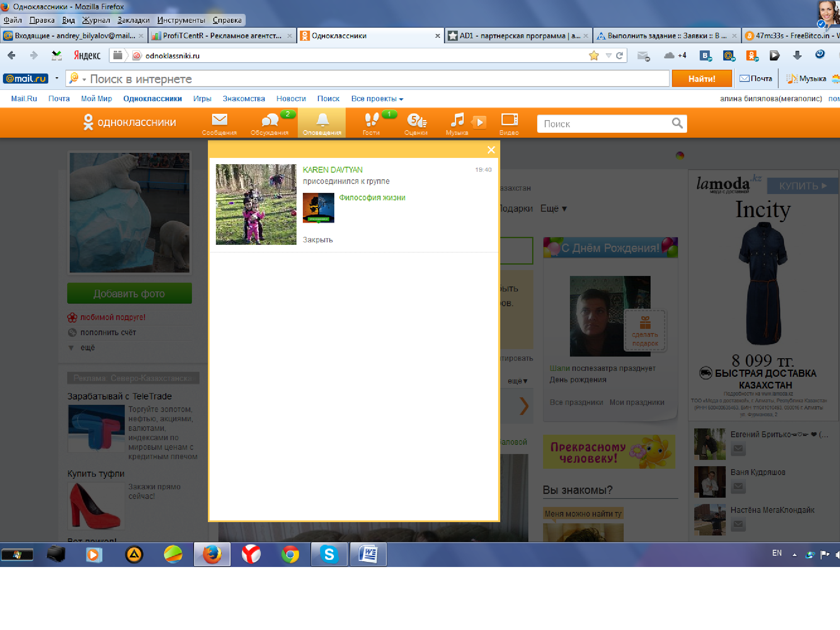
Task: Switch to the Входящие mail tab
Action: coord(73,36)
